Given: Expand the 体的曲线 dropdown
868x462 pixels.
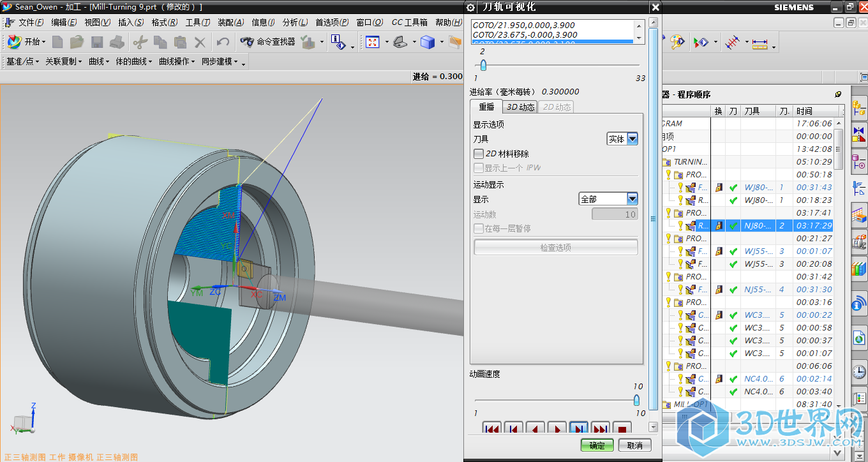Looking at the screenshot, I should point(135,61).
